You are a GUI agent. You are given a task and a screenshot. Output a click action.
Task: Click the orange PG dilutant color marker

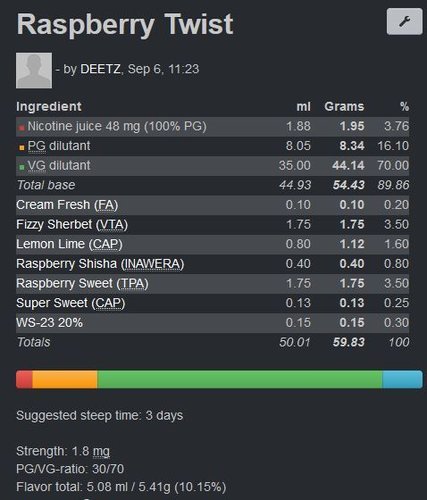[x=22, y=147]
